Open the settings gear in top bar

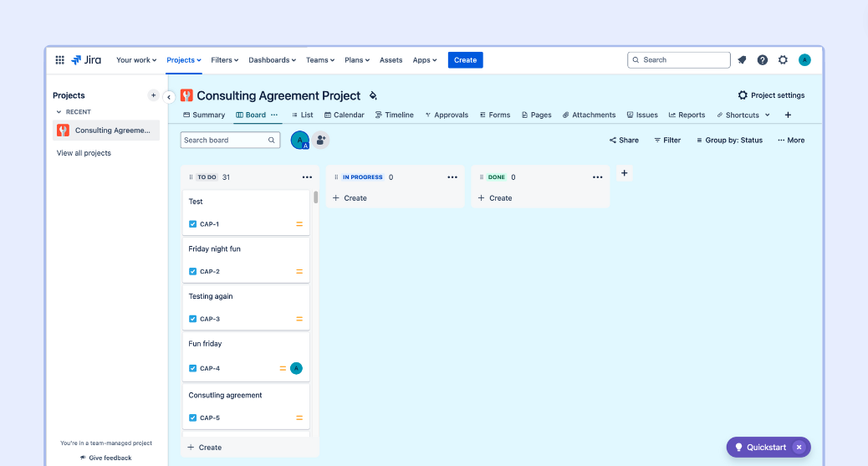[x=784, y=60]
